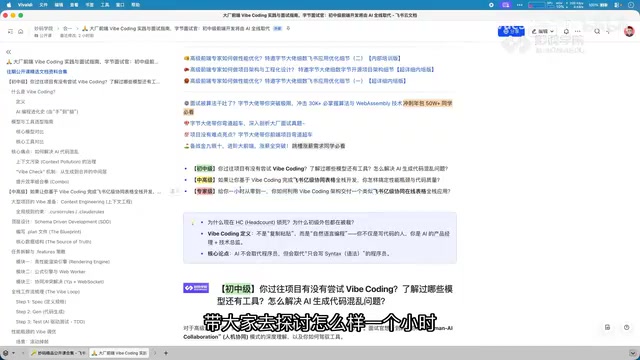Viewport: 640px width, 360px height.
Task: Open the more options ellipsis in header
Action: tap(577, 31)
